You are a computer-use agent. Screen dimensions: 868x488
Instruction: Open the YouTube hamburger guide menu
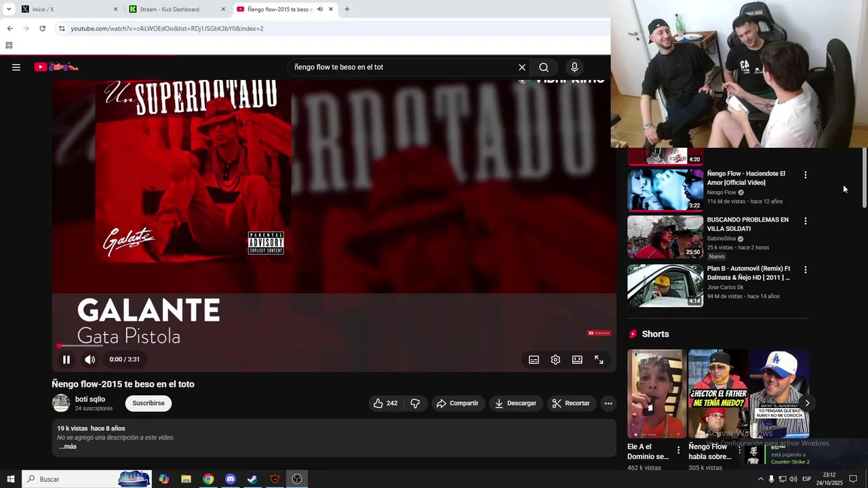[x=16, y=67]
